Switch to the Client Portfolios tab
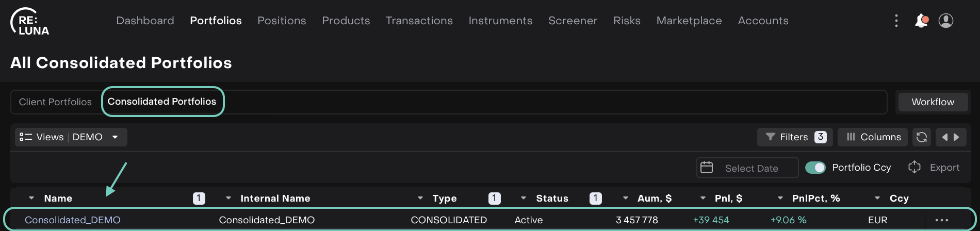The image size is (980, 231). (55, 102)
